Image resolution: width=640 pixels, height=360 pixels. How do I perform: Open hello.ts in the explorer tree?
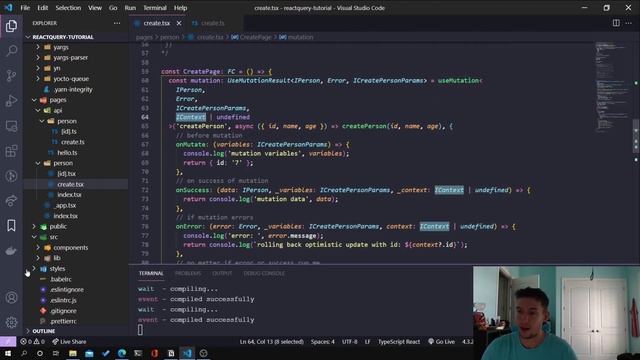67,153
